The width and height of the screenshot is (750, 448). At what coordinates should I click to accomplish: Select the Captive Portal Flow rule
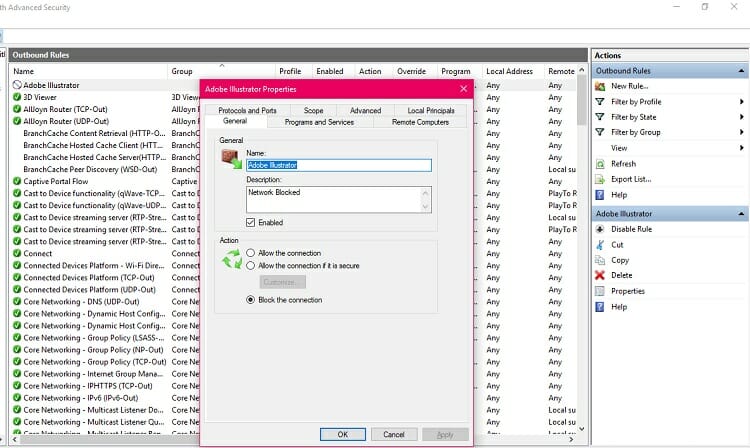[55, 181]
